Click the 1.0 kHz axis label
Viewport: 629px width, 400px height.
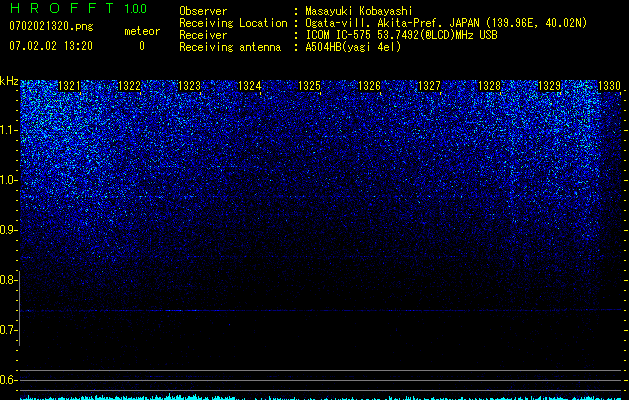click(8, 180)
